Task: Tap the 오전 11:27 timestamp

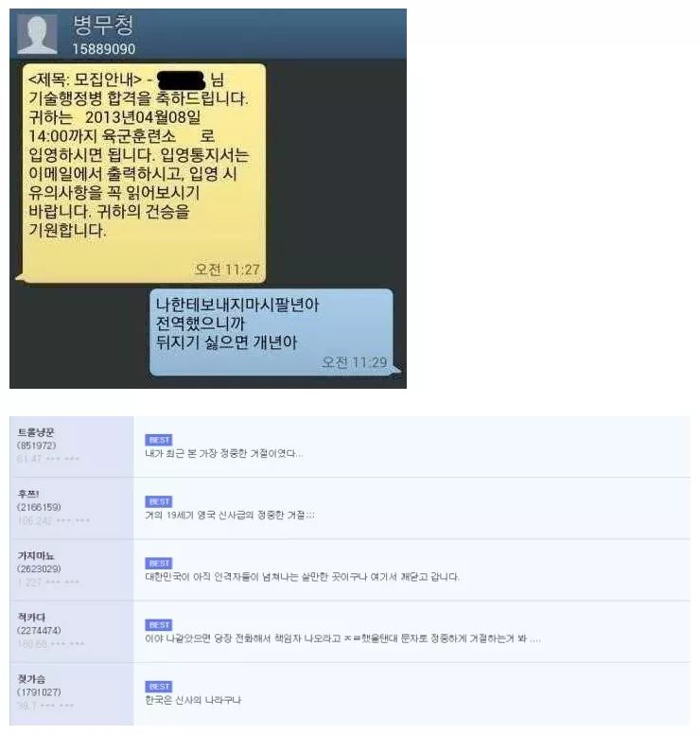Action: 227,270
